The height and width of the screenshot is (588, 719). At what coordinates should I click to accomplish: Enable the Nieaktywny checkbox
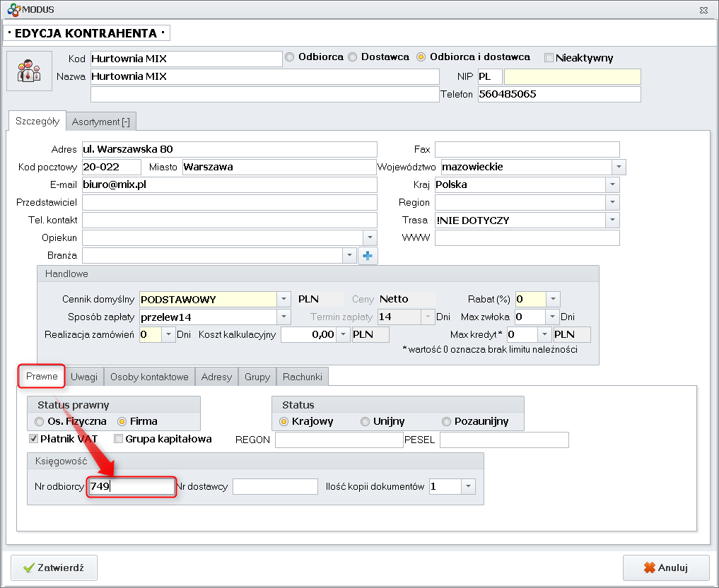(x=549, y=58)
